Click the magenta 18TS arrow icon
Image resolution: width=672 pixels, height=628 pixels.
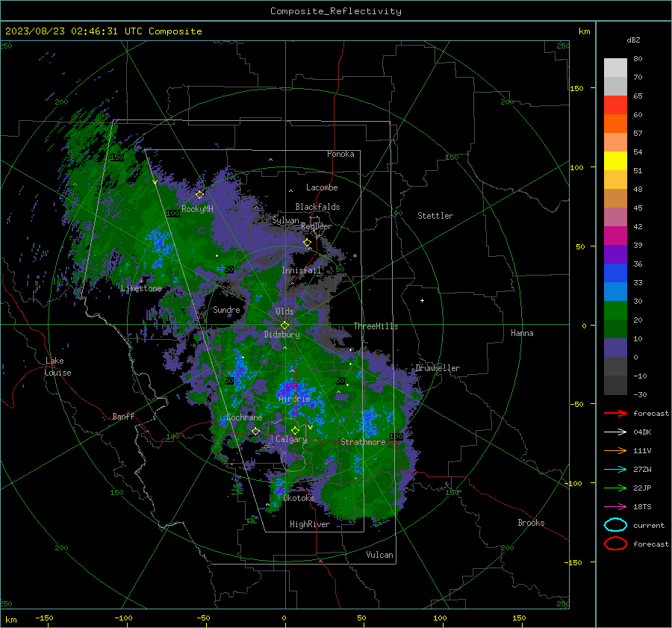pos(615,507)
